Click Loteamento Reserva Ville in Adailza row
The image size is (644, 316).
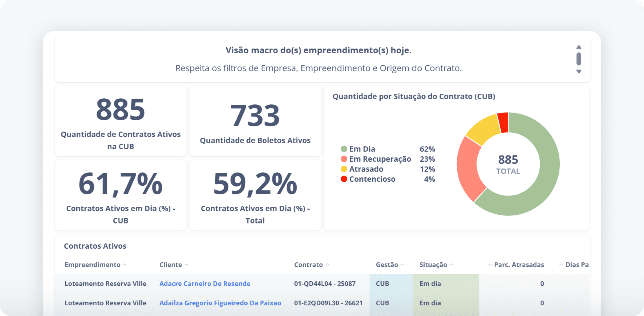pos(105,303)
